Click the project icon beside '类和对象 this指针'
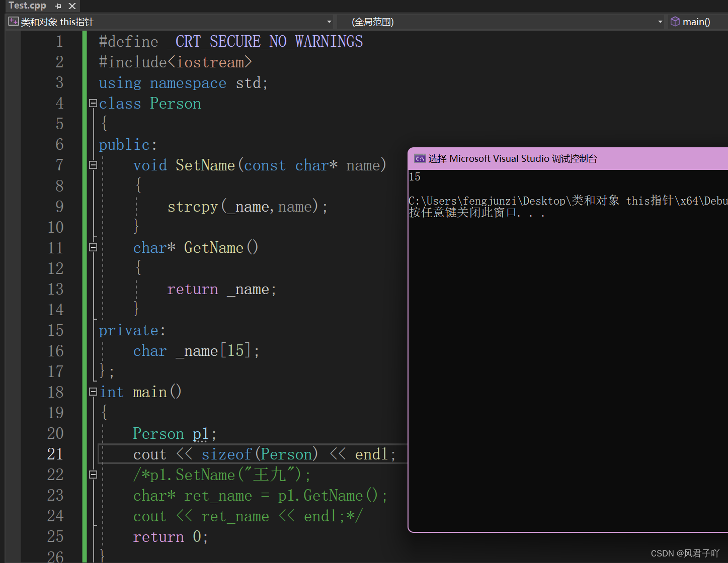728x563 pixels. click(14, 22)
